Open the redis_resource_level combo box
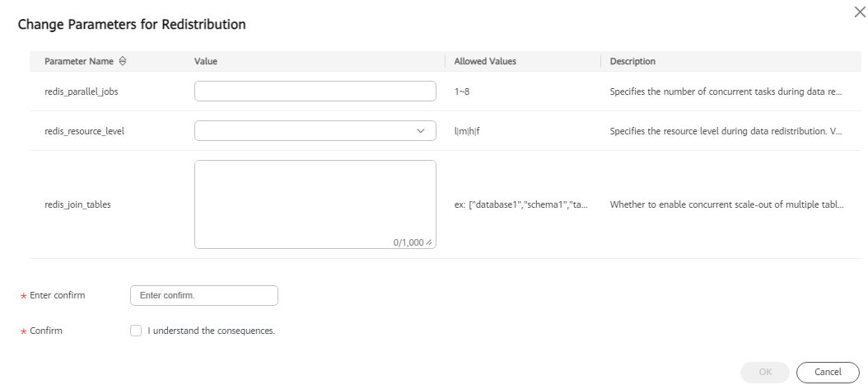 point(315,131)
